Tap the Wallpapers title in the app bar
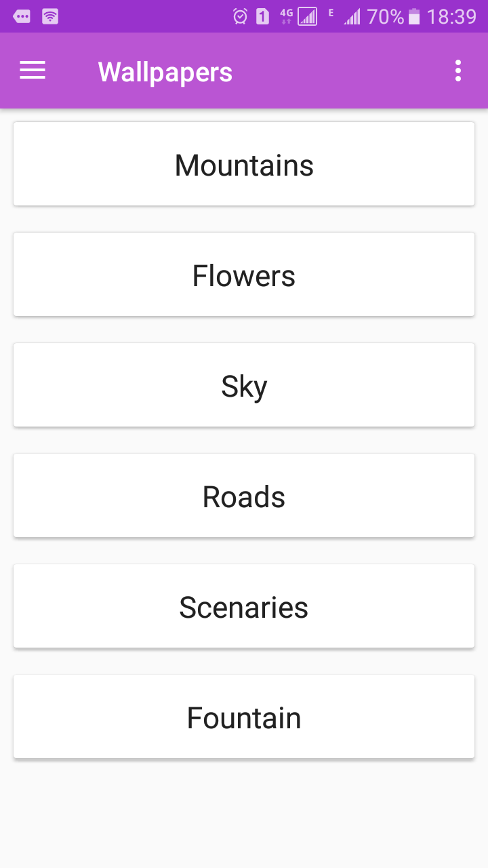This screenshot has height=868, width=488. pyautogui.click(x=165, y=72)
